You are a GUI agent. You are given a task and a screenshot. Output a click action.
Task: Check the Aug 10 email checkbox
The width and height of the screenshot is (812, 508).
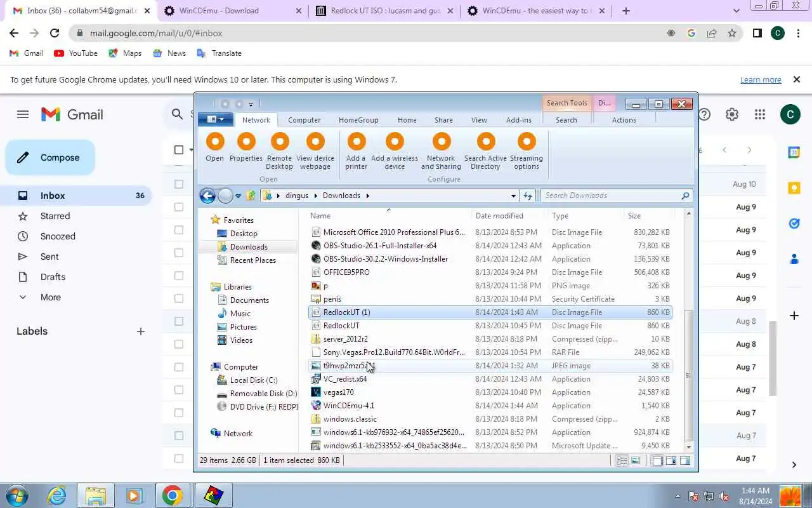[179, 184]
